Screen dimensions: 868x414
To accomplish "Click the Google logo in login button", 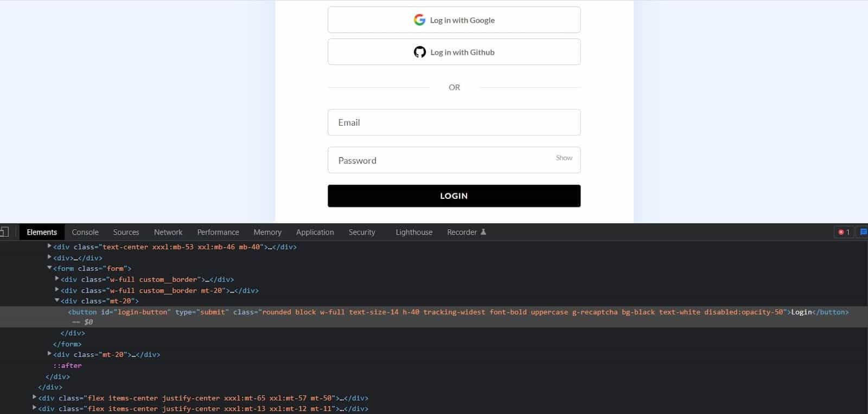I will 419,20.
